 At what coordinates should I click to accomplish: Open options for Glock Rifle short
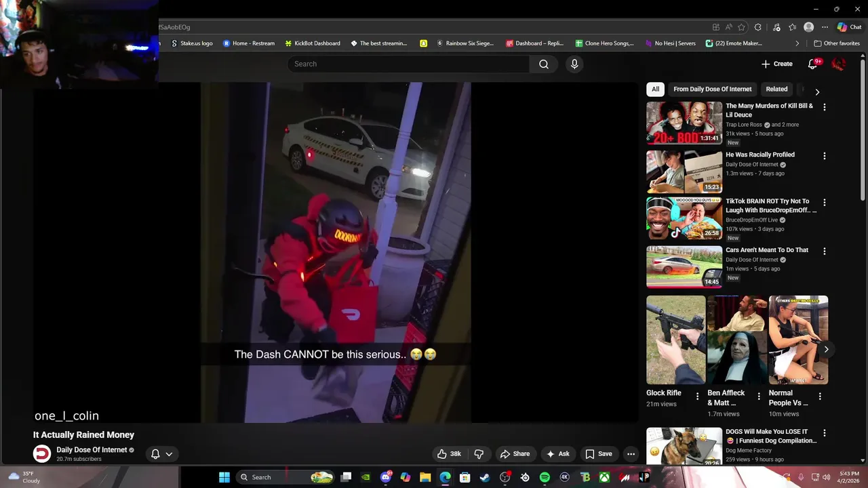(x=697, y=396)
